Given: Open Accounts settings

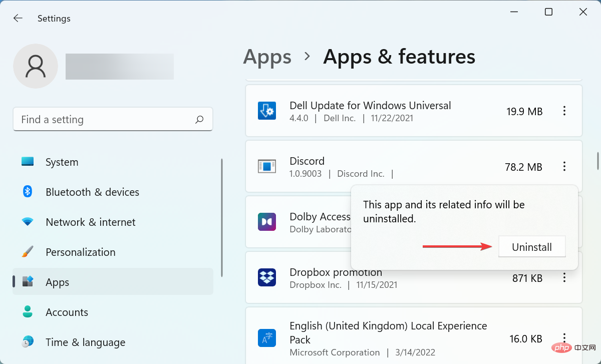Looking at the screenshot, I should (x=113, y=312).
